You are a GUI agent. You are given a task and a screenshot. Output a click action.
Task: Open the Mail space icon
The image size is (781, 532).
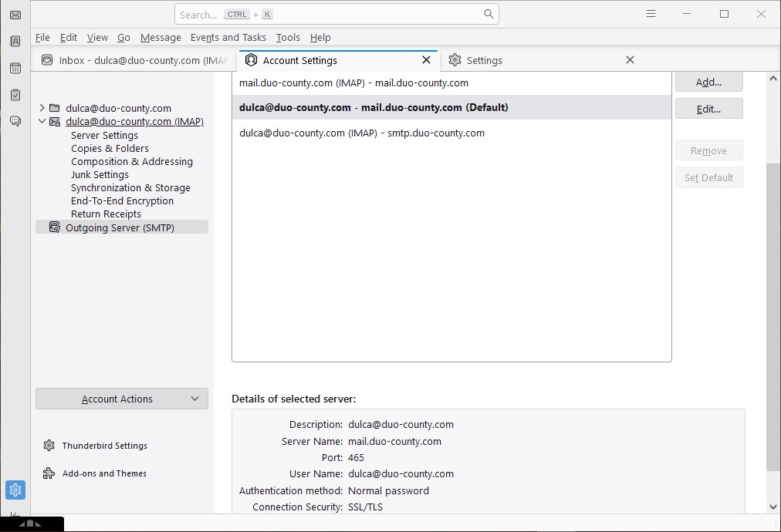pos(15,15)
